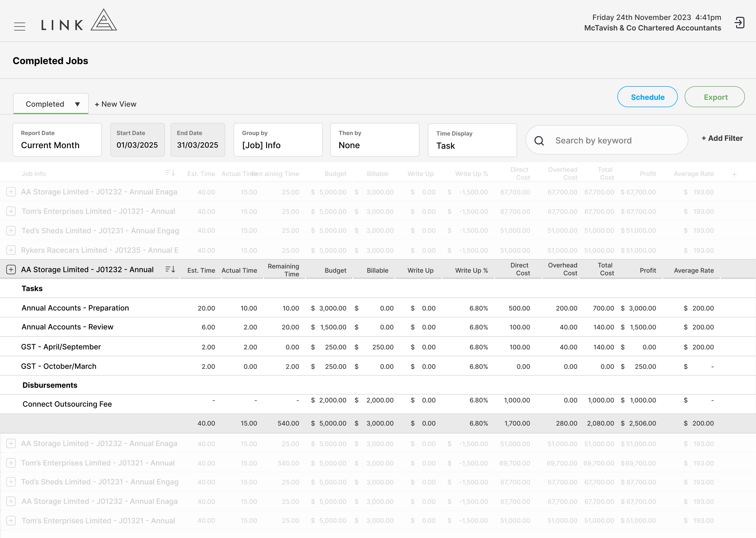Click + Add Filter

[x=722, y=138]
